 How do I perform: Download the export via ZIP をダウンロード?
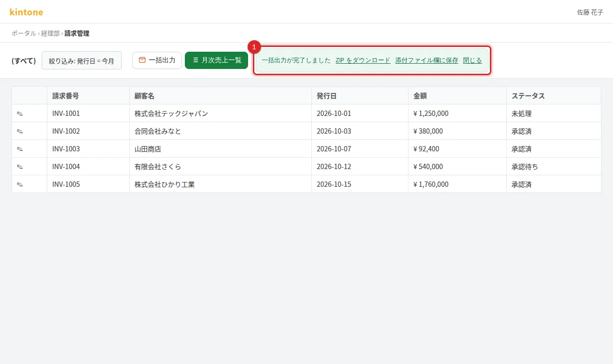(x=363, y=60)
